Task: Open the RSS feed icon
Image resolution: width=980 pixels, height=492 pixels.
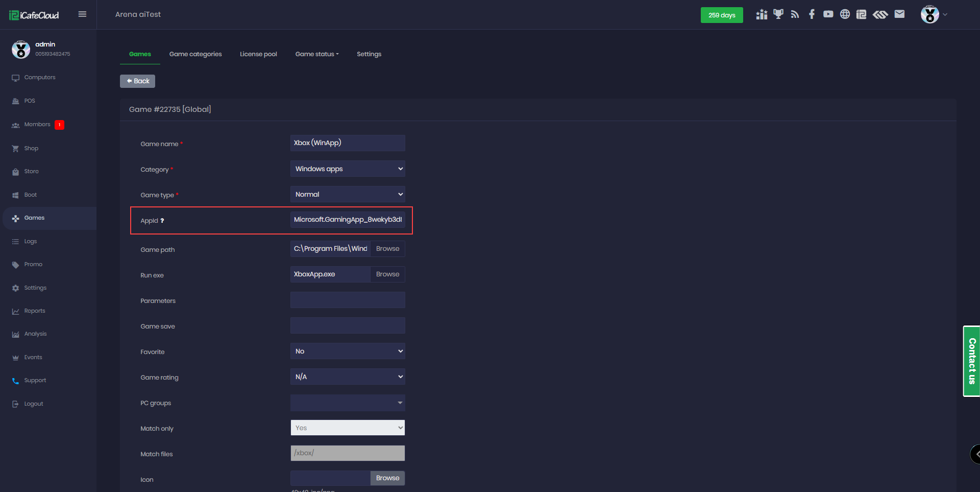Action: coord(795,14)
